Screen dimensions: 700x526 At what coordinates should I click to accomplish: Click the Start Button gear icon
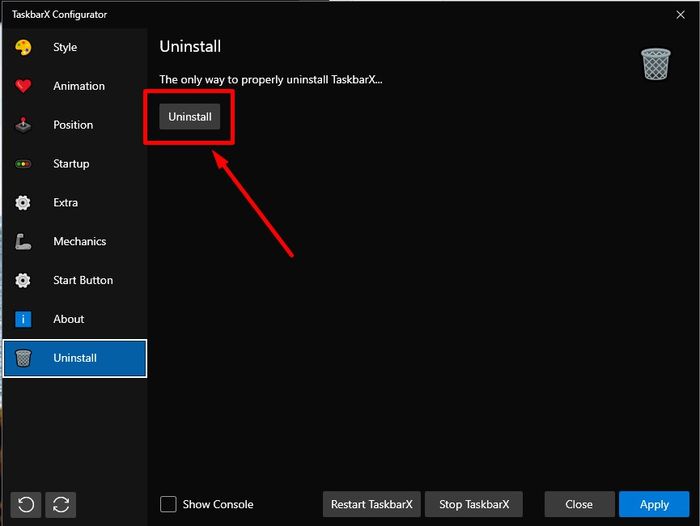pos(23,280)
